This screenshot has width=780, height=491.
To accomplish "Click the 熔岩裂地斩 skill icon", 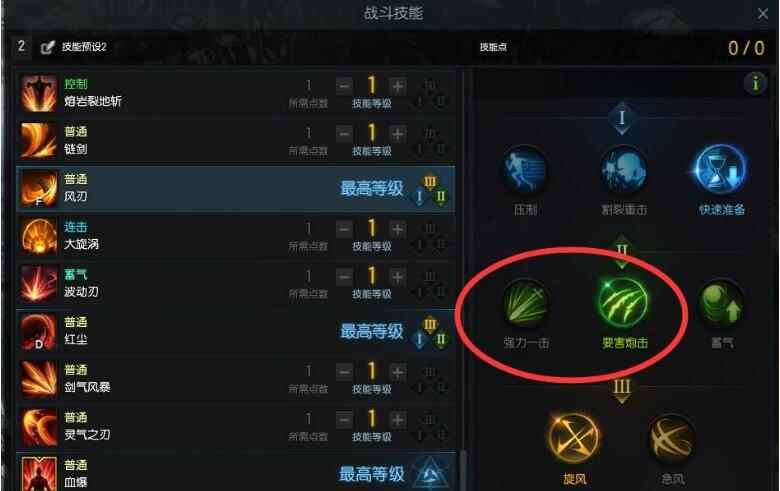I will (39, 93).
